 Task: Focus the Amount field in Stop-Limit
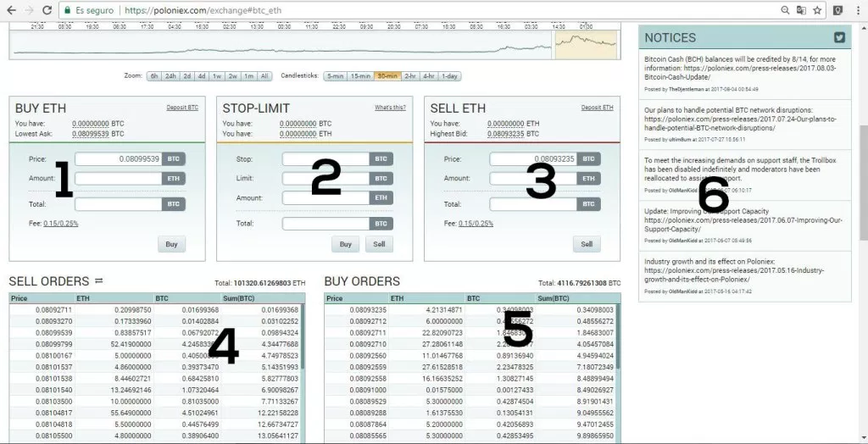click(326, 197)
